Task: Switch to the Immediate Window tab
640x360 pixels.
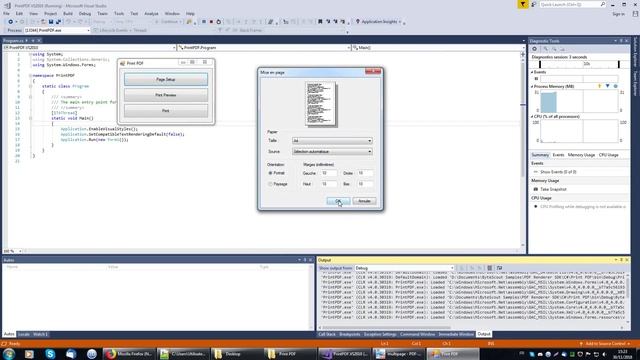Action: (456, 334)
